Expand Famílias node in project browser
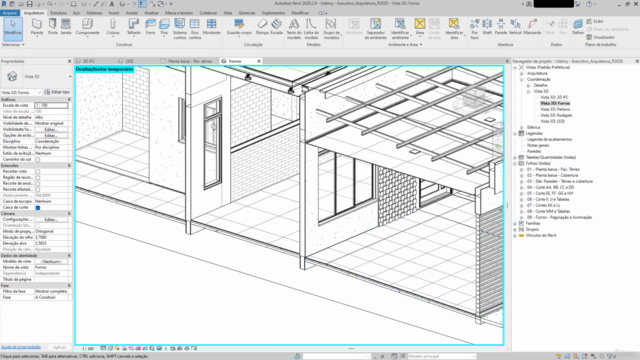The width and height of the screenshot is (640, 360). tap(515, 223)
